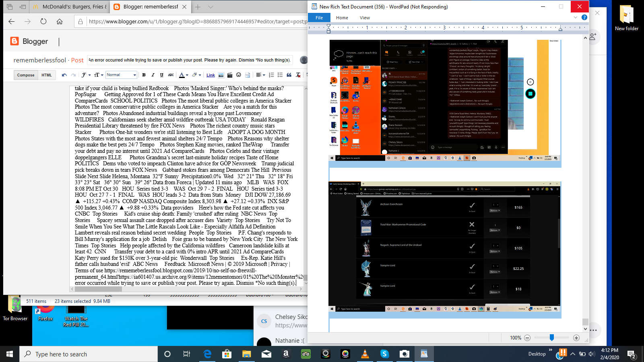Open WordPad Home tab
Screen dimensions: 644x362
(x=342, y=18)
